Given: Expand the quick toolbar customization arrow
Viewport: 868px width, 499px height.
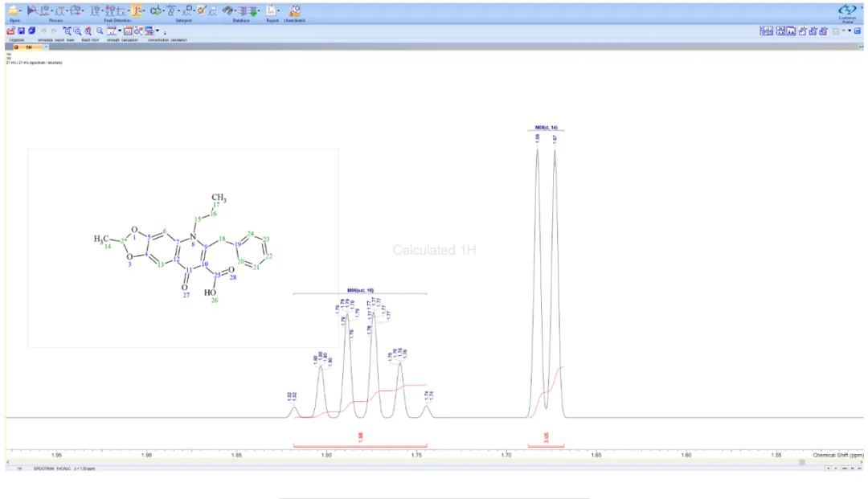Looking at the screenshot, I should pyautogui.click(x=165, y=33).
